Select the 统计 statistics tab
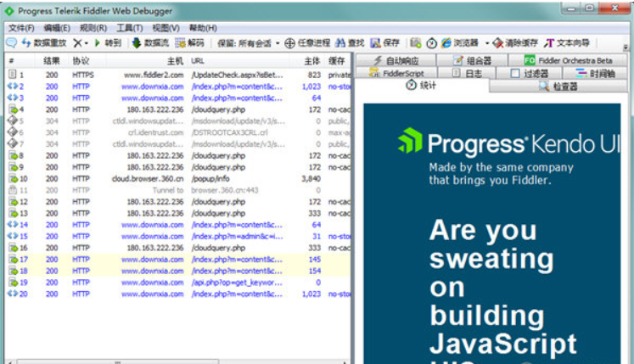Screen dimensions: 634x364 coord(422,86)
